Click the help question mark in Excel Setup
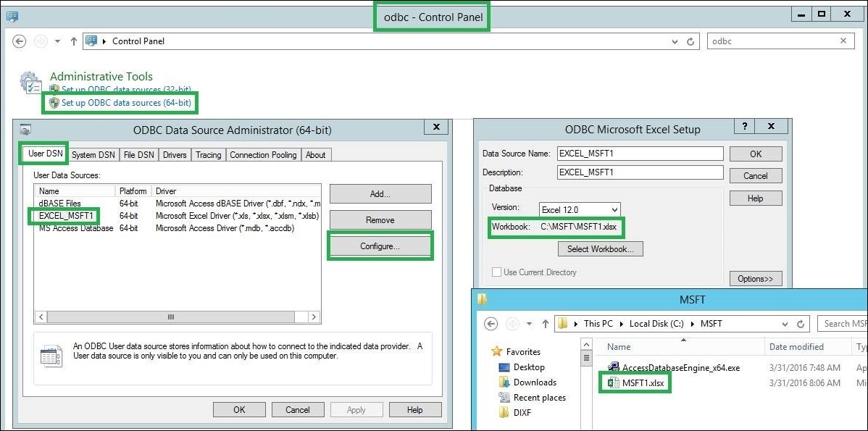This screenshot has width=868, height=431. tap(745, 127)
